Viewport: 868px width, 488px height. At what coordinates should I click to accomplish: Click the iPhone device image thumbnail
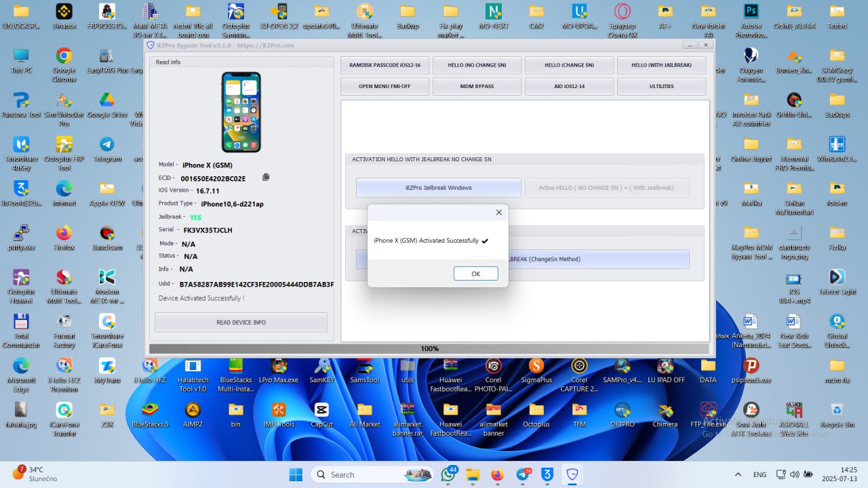click(x=241, y=112)
